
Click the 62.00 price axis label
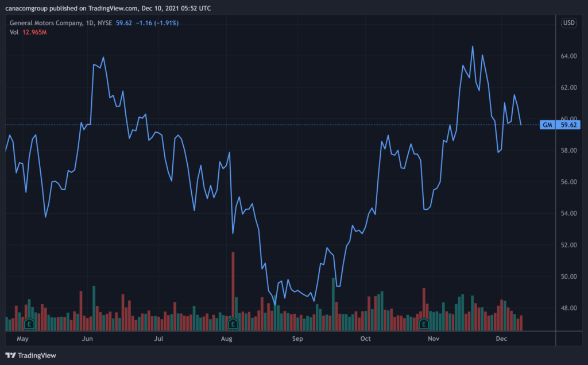568,87
